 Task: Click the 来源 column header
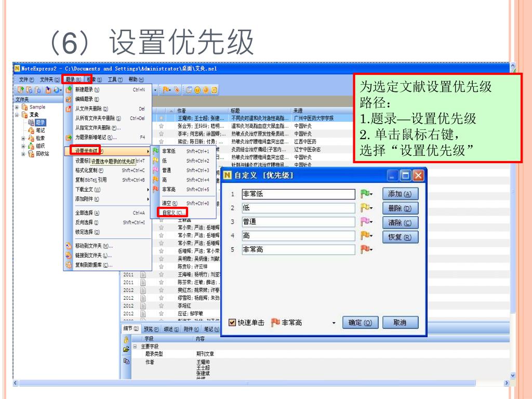point(322,111)
